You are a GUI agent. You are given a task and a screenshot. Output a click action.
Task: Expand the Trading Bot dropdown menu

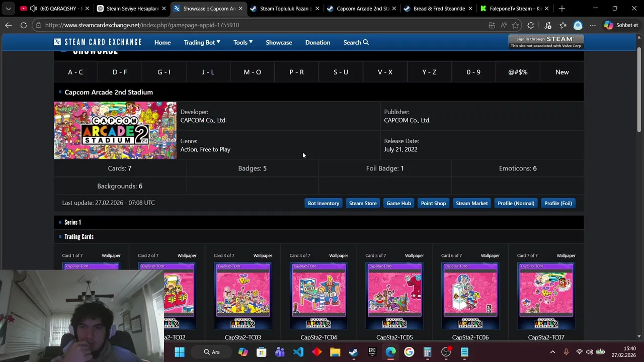click(x=202, y=42)
